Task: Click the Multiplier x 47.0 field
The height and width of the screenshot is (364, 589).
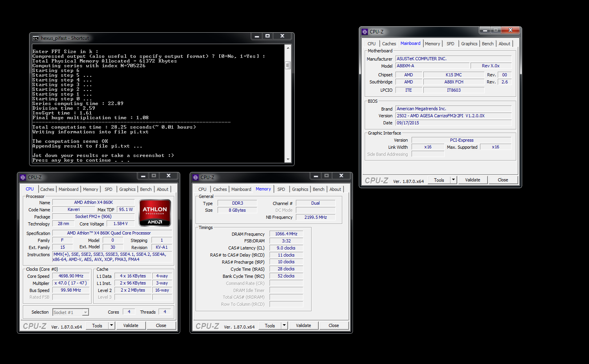Action: tap(71, 283)
